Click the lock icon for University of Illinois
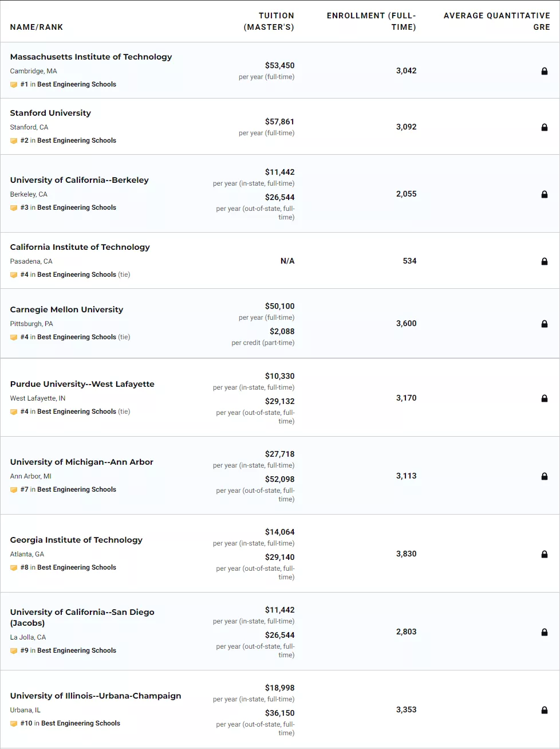The image size is (560, 749). click(x=545, y=710)
